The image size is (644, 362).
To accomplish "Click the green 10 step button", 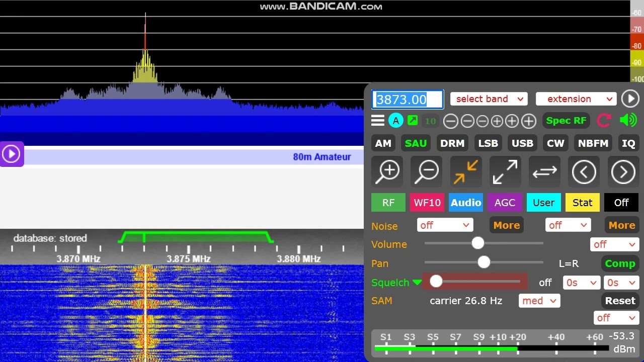I will click(430, 121).
